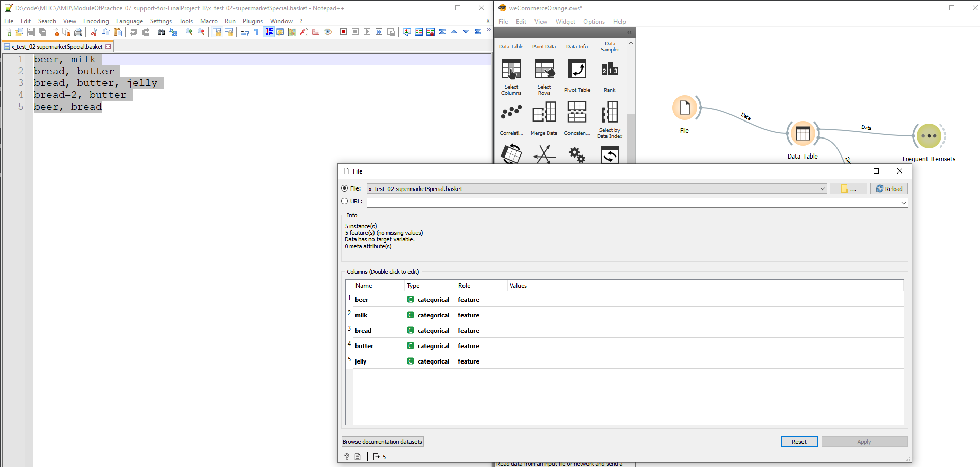This screenshot has height=467, width=980.
Task: Close the supermarketSpecial.basket tab in Notepad++
Action: [108, 47]
